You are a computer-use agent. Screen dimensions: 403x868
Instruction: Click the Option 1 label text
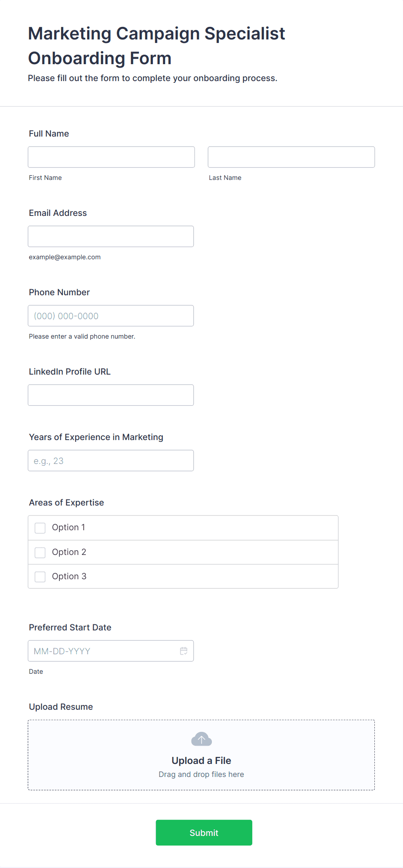coord(68,527)
